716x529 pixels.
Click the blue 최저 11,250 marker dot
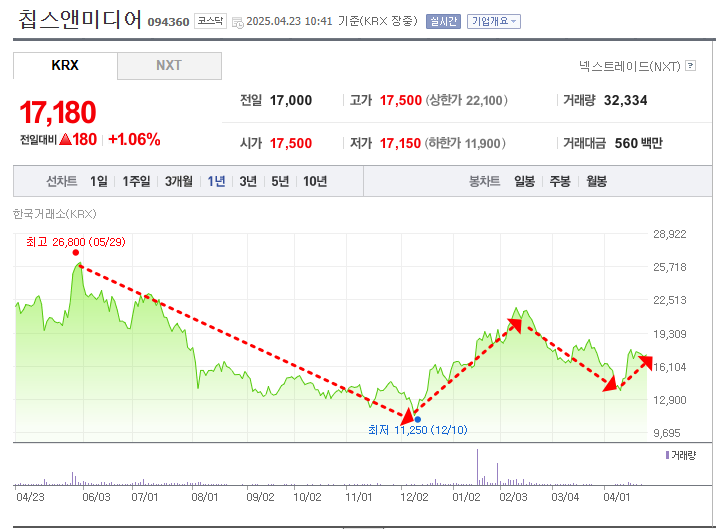(417, 419)
